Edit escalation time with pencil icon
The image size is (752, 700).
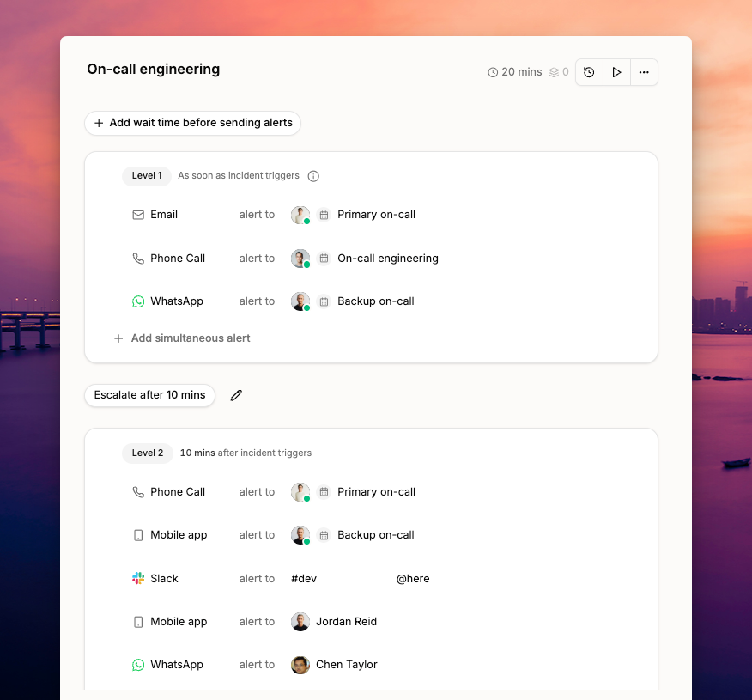(x=236, y=395)
